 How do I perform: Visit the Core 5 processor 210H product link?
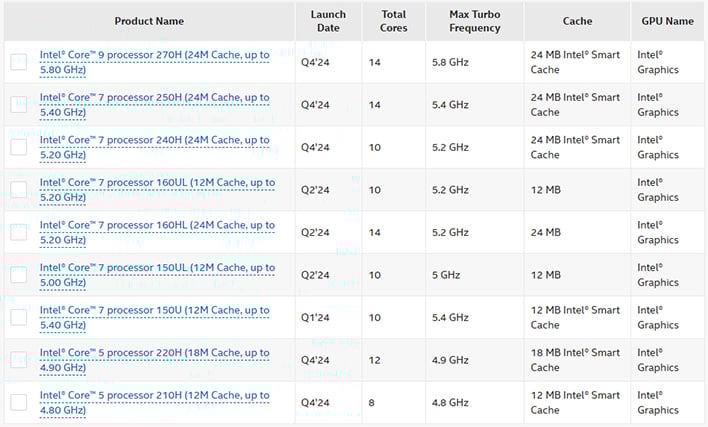pyautogui.click(x=154, y=402)
